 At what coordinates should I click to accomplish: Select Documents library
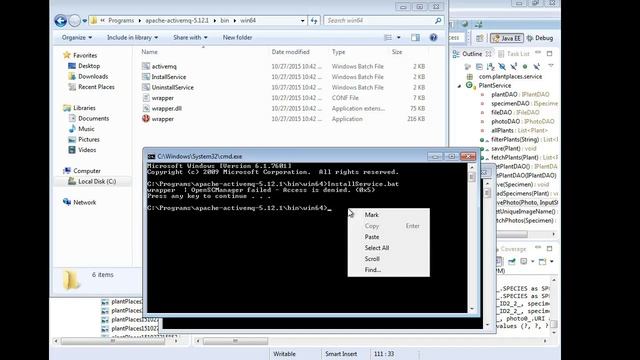[89, 118]
